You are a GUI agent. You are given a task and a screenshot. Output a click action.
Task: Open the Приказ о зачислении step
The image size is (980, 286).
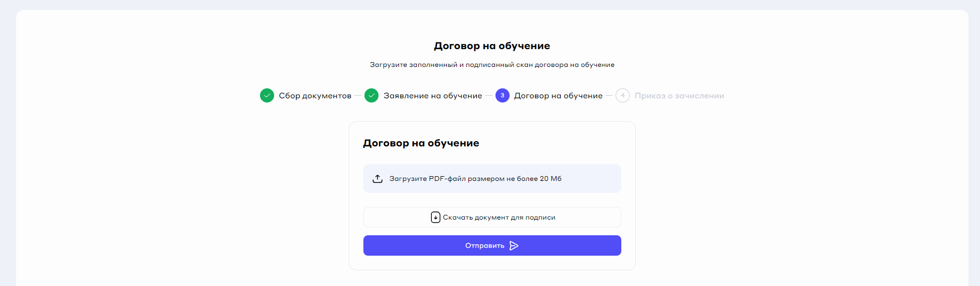click(679, 96)
